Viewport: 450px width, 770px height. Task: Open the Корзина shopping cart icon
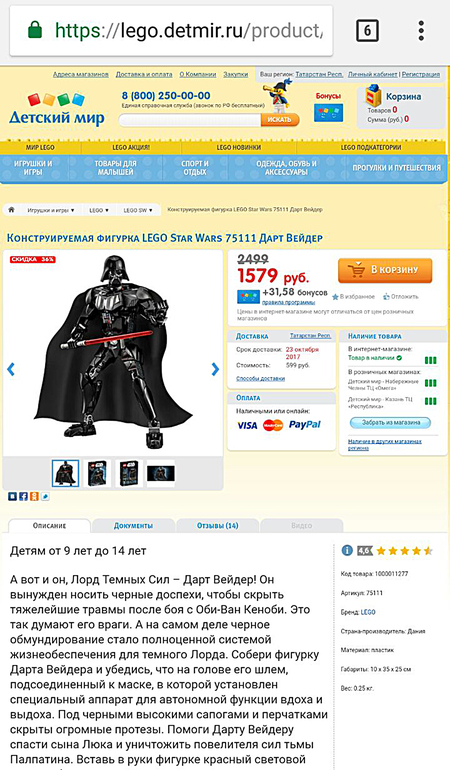(x=373, y=95)
